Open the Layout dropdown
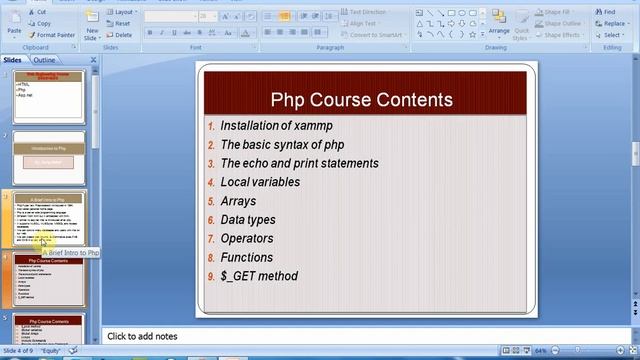Viewport: 640px width, 360px height. pos(122,12)
